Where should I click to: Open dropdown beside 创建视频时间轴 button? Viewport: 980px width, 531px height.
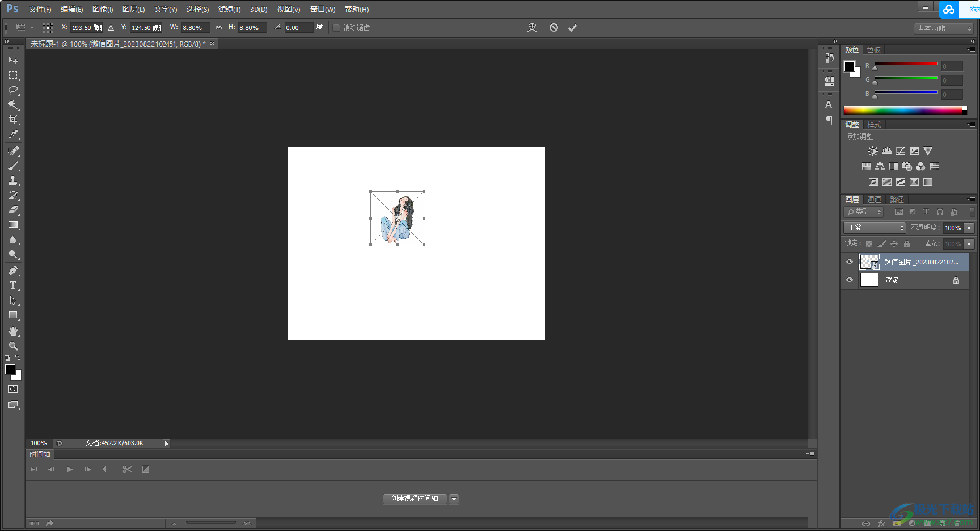(x=454, y=499)
